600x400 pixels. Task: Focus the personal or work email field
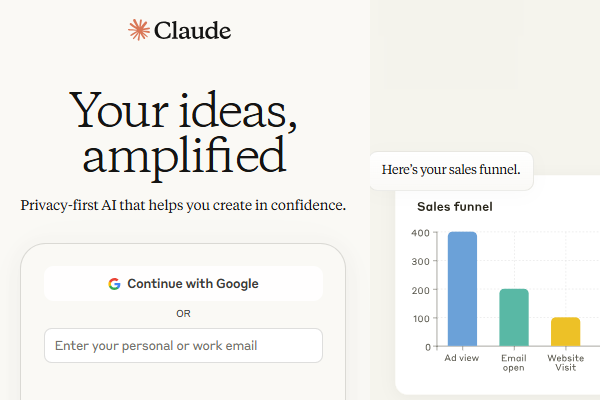point(183,346)
